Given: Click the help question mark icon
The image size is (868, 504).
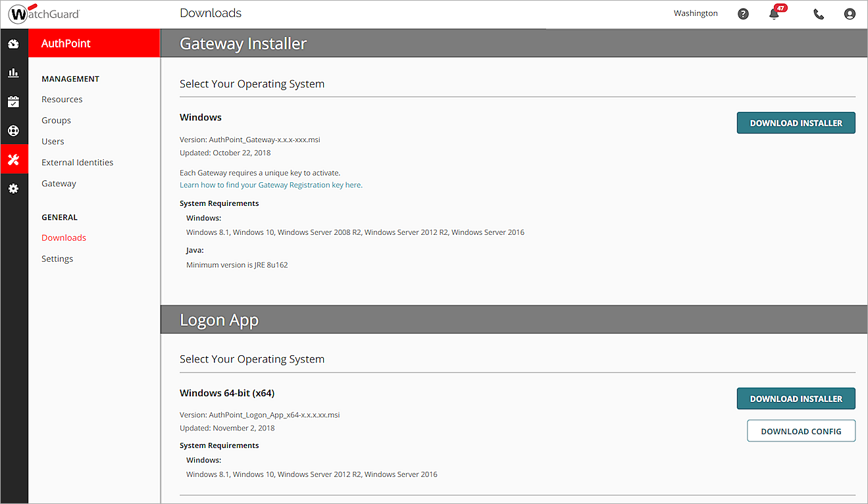Looking at the screenshot, I should pos(743,14).
